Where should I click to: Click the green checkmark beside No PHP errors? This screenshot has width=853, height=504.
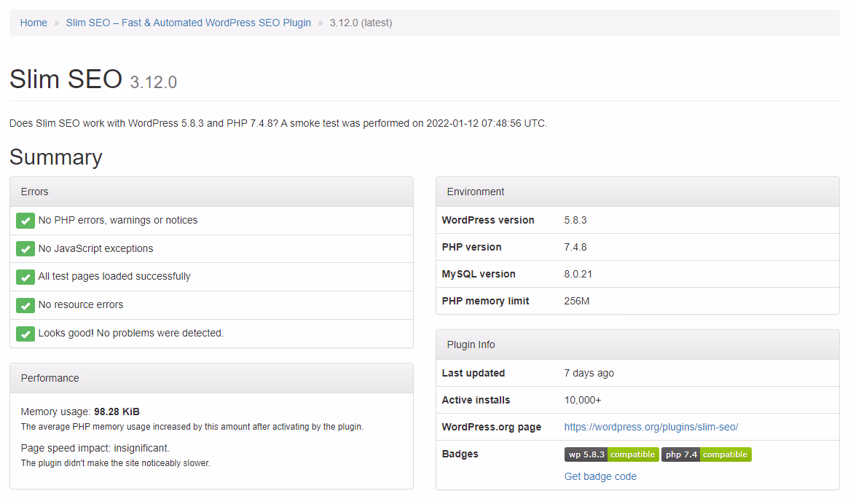pyautogui.click(x=25, y=221)
